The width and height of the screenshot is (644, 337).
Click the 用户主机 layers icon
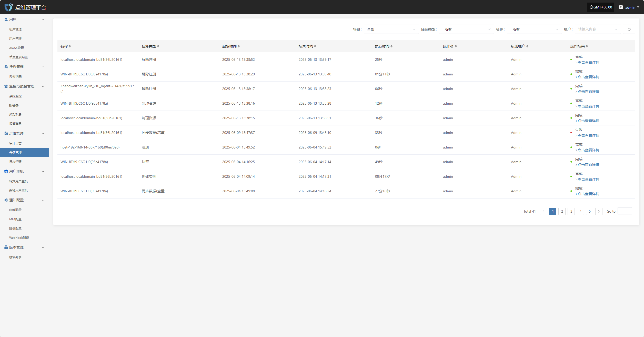[x=6, y=171]
